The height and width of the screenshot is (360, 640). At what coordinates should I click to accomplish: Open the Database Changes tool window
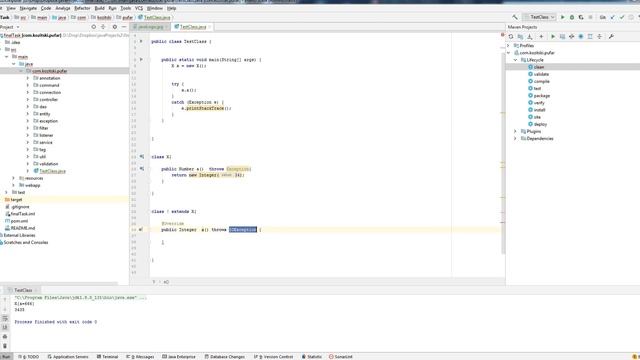pos(224,357)
